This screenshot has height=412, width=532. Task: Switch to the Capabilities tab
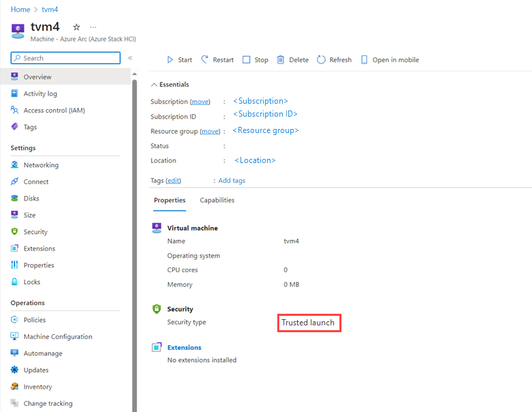coord(217,201)
